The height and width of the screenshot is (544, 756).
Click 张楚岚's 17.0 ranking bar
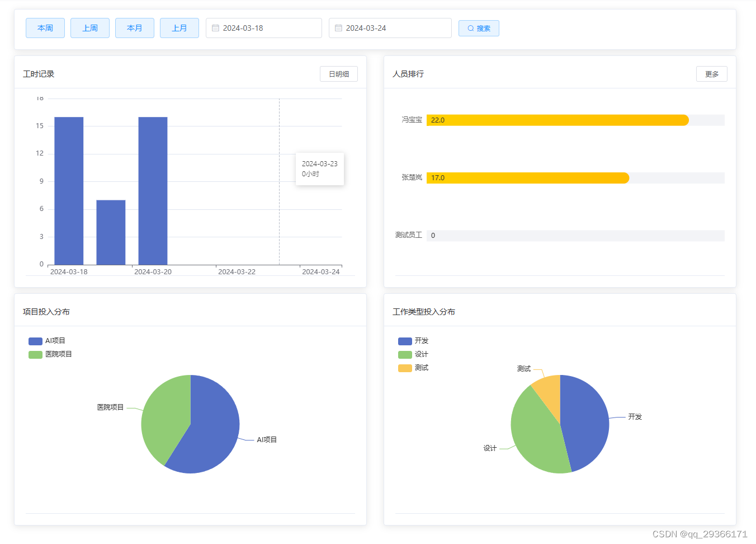[528, 178]
